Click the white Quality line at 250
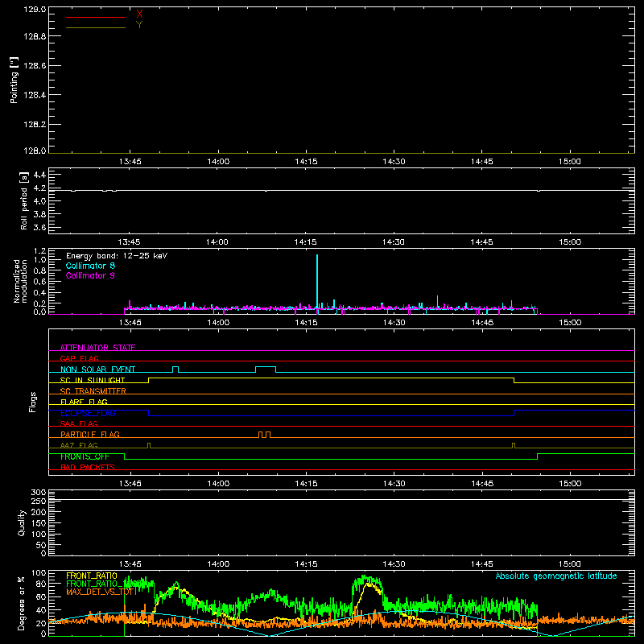644x644 pixels. [341, 499]
